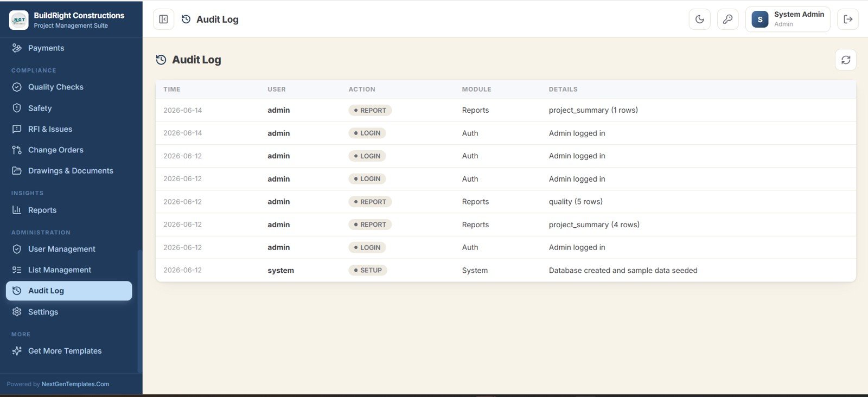The width and height of the screenshot is (868, 397).
Task: Click the REPORT badge for project_summary (4 rows)
Action: [370, 225]
